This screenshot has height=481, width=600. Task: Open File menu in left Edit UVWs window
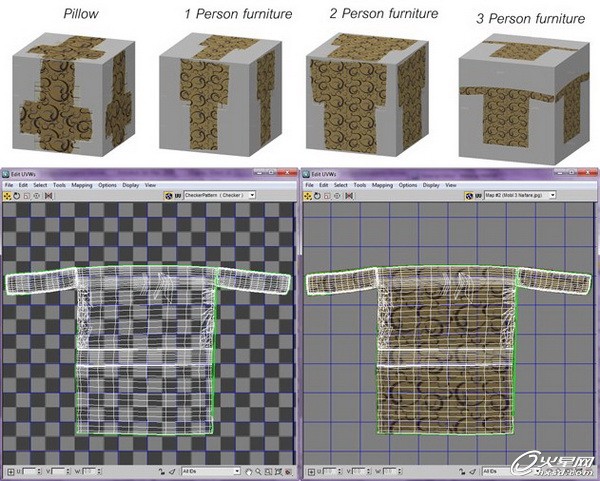pos(9,185)
